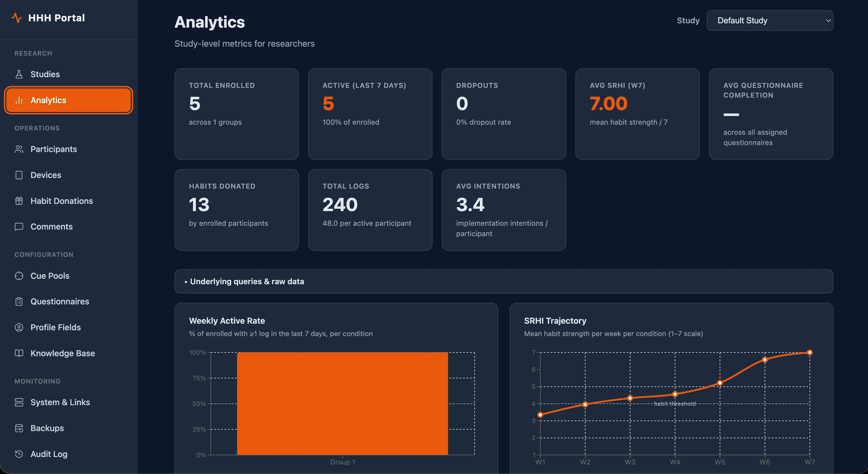Image resolution: width=868 pixels, height=474 pixels.
Task: Navigate to Questionnaires label
Action: (x=60, y=302)
